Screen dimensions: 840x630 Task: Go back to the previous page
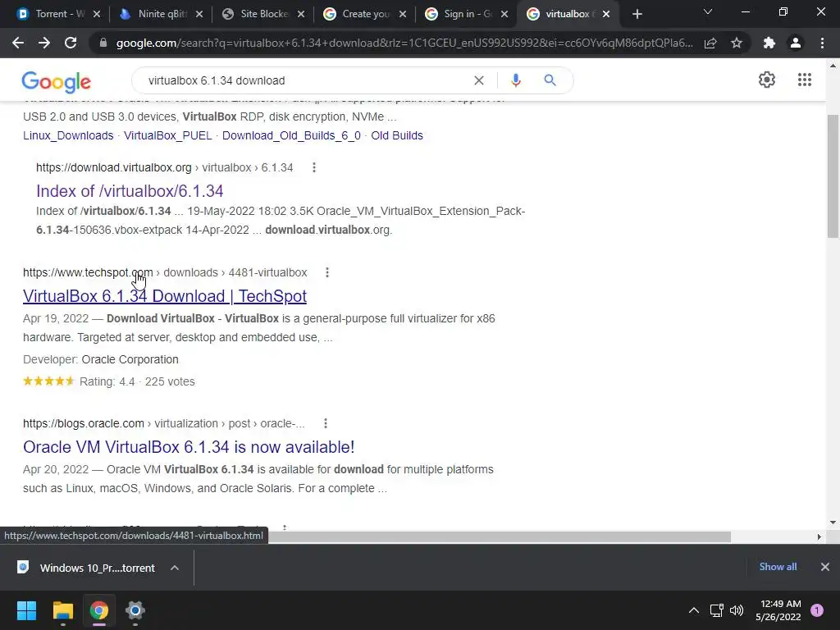coord(18,43)
